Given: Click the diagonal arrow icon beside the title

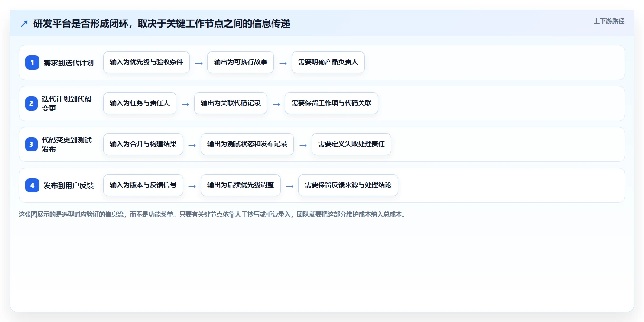Looking at the screenshot, I should click(24, 23).
